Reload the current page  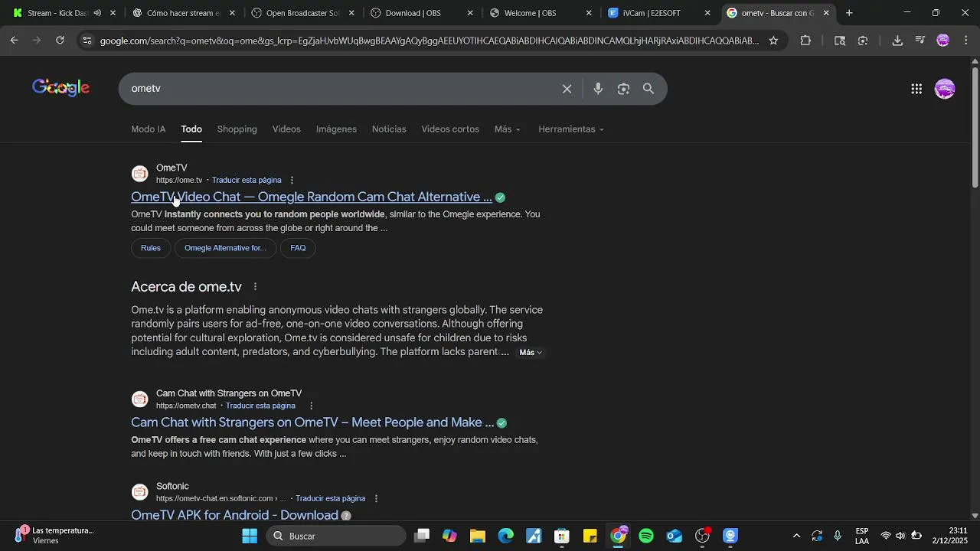coord(60,41)
